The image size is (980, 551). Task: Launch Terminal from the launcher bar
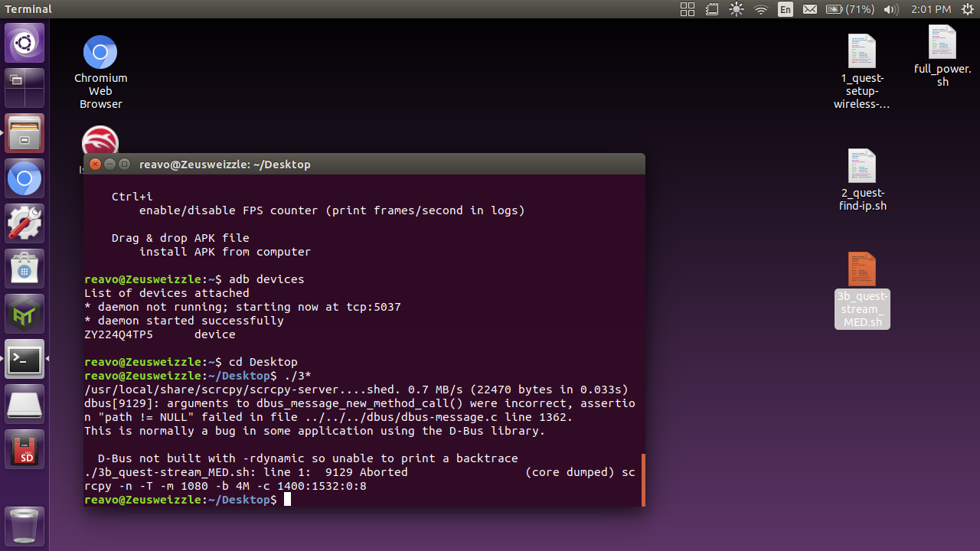(x=24, y=359)
